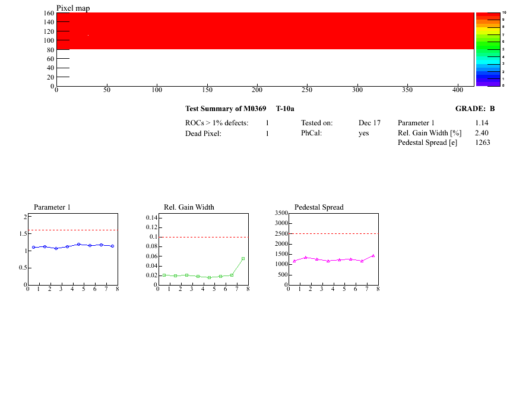Click the first green square in Rel. Gain Width plot
The height and width of the screenshot is (399, 532).
tap(164, 275)
